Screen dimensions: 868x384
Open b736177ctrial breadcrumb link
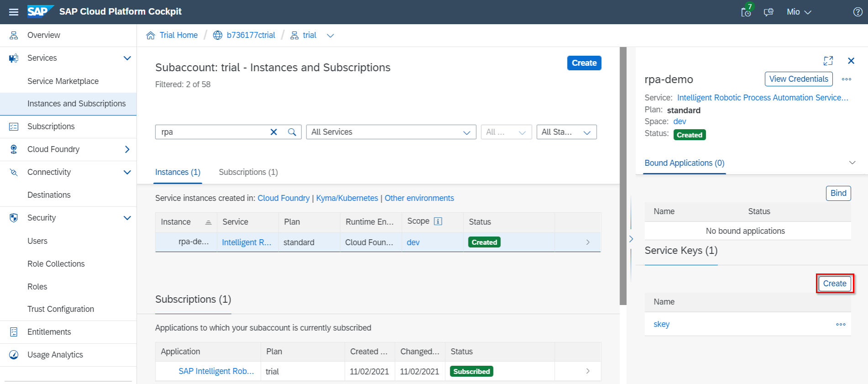[x=251, y=35]
